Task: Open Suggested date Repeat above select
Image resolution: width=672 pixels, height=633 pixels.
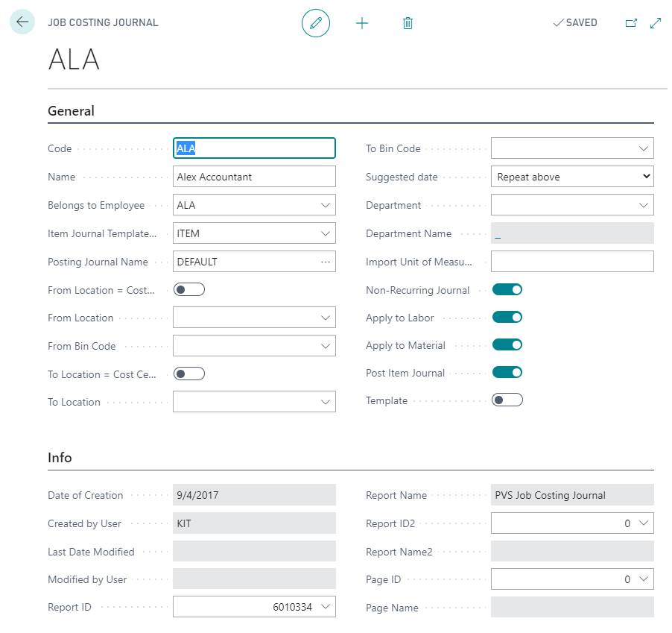Action: coord(572,177)
